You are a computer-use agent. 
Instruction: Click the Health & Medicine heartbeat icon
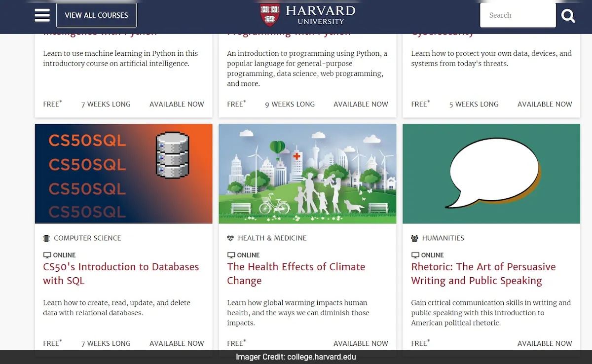coord(230,238)
